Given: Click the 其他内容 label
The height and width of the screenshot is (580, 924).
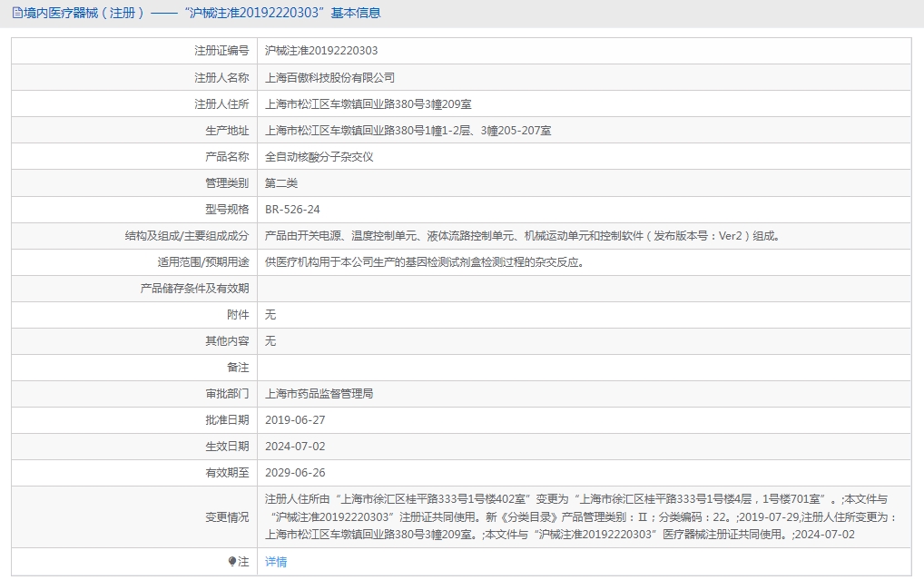Looking at the screenshot, I should click(x=227, y=340).
